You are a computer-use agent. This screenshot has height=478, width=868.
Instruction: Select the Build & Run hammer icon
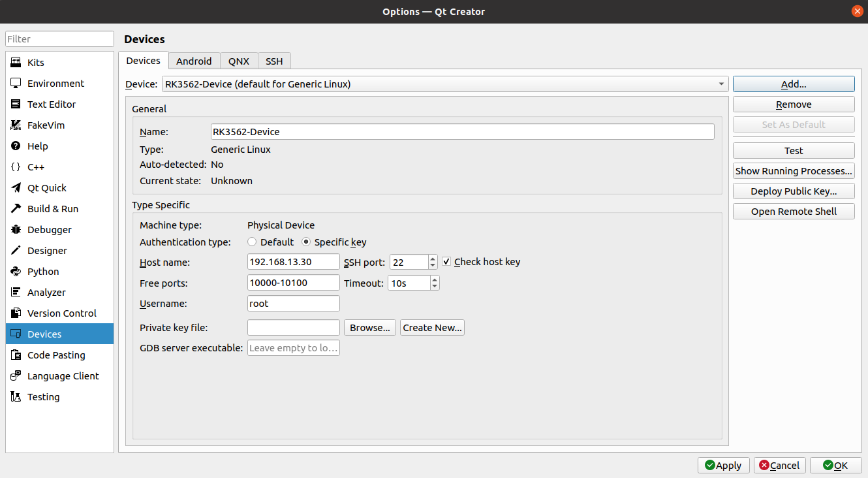[16, 209]
